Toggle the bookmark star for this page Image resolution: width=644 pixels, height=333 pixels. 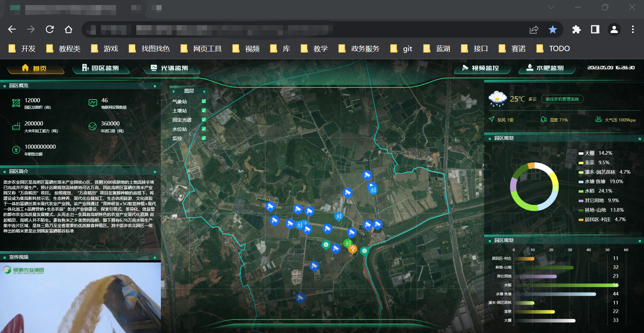point(552,30)
